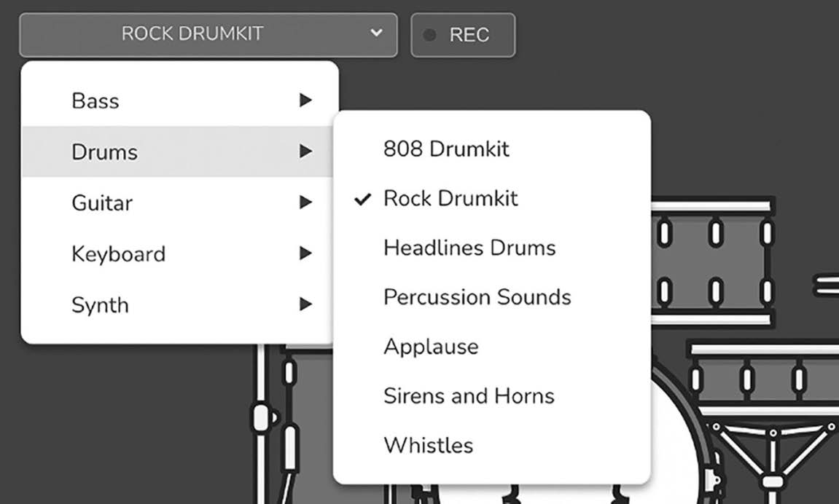Viewport: 839px width, 504px height.
Task: Click the record dot icon
Action: 429,35
